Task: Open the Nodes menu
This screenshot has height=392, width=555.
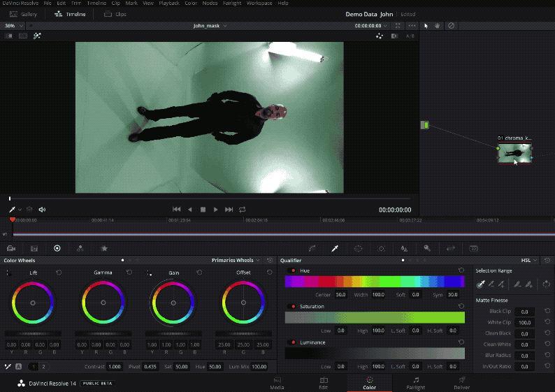Action: click(210, 3)
